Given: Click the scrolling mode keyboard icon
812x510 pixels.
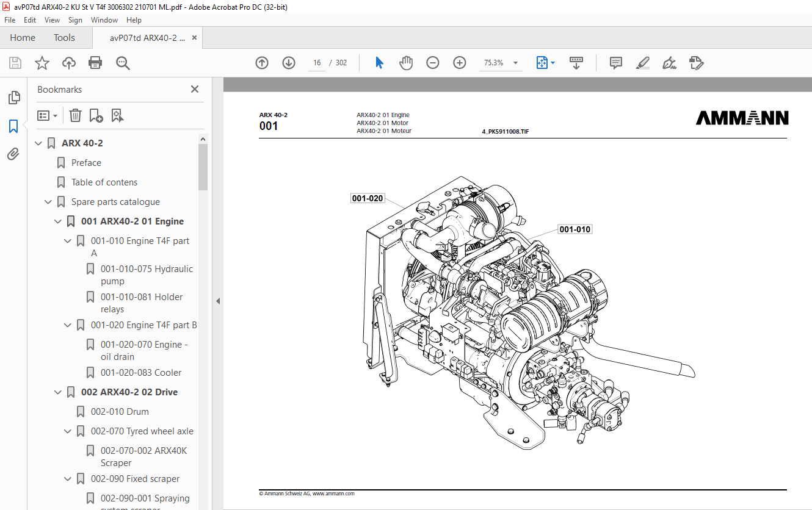Looking at the screenshot, I should 576,63.
